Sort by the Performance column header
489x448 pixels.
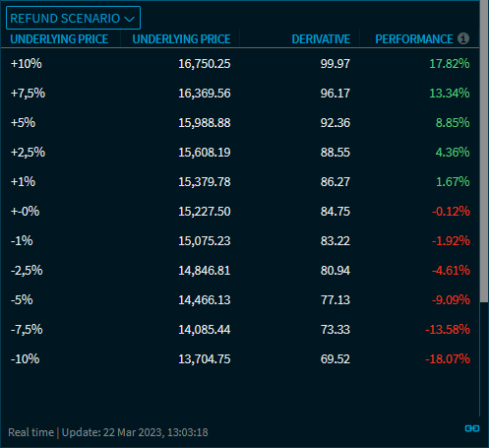(414, 39)
